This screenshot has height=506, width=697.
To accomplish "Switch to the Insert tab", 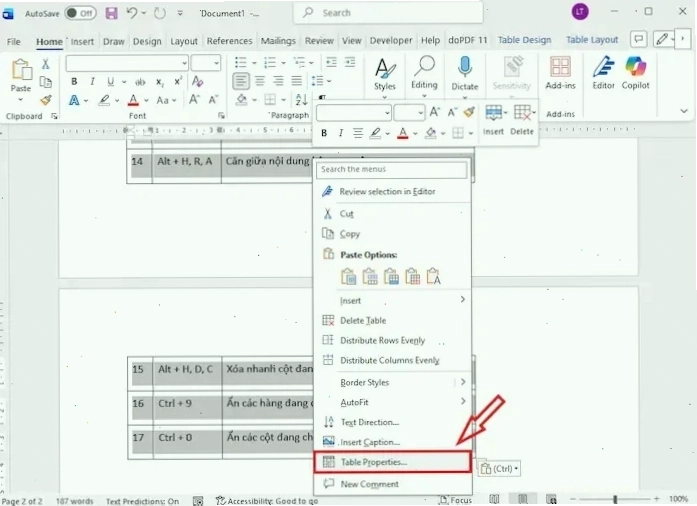I will tap(82, 42).
